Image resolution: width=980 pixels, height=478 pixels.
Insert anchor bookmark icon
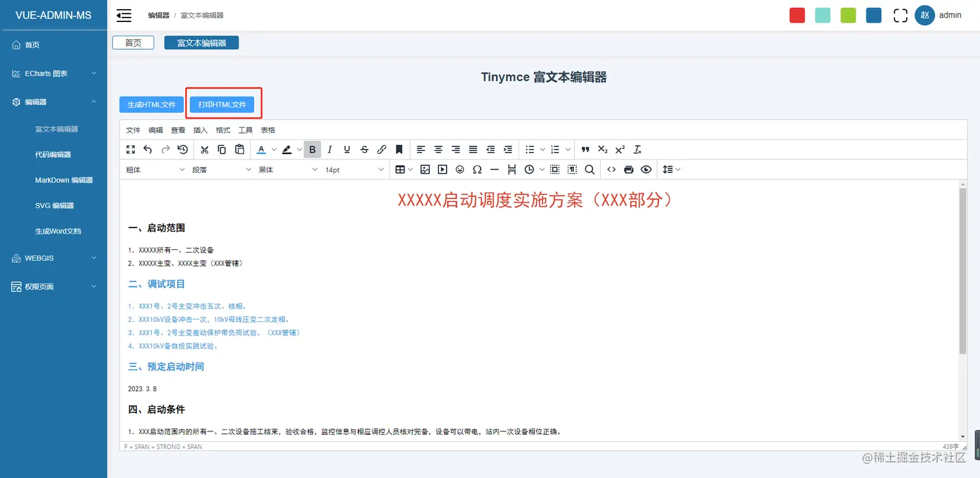pos(399,150)
